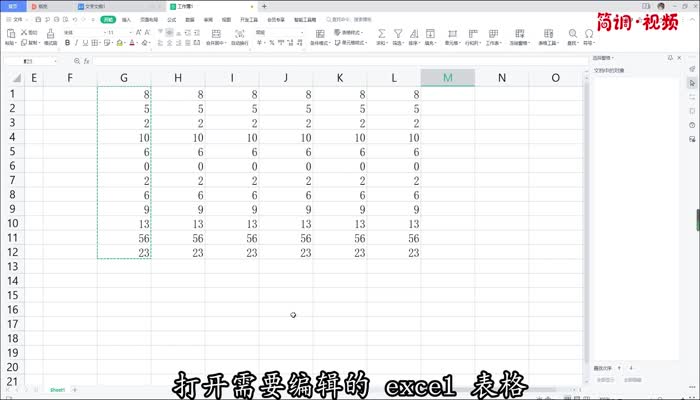700x400 pixels.
Task: Select the Sheet1 worksheet tab
Action: tap(59, 389)
